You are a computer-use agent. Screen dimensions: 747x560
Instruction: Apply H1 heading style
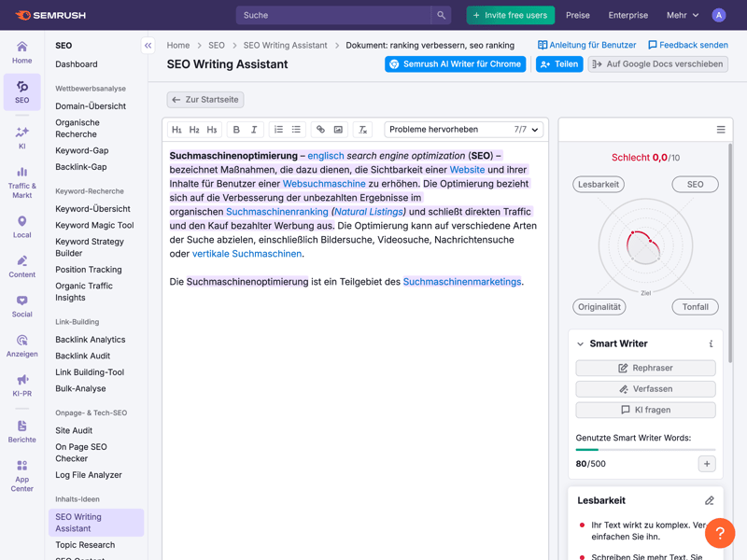point(176,130)
